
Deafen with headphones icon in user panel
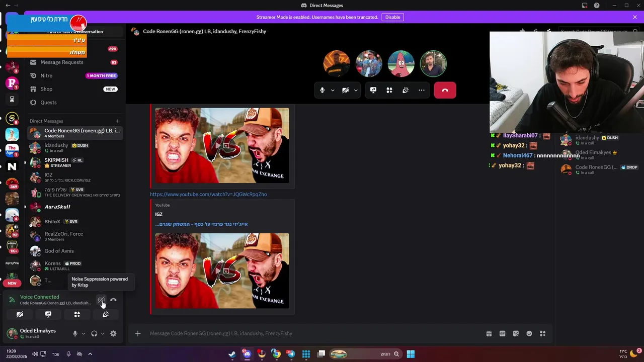pos(94,333)
